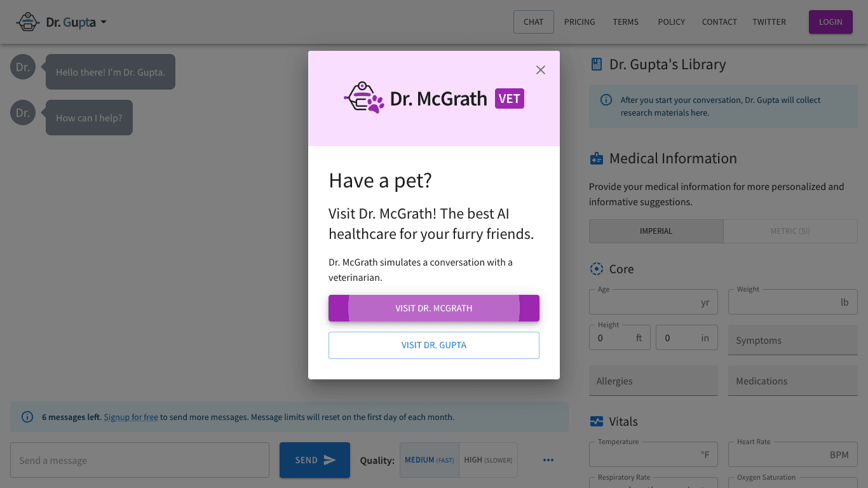Go to the Contact navigation item
868x488 pixels.
click(719, 22)
